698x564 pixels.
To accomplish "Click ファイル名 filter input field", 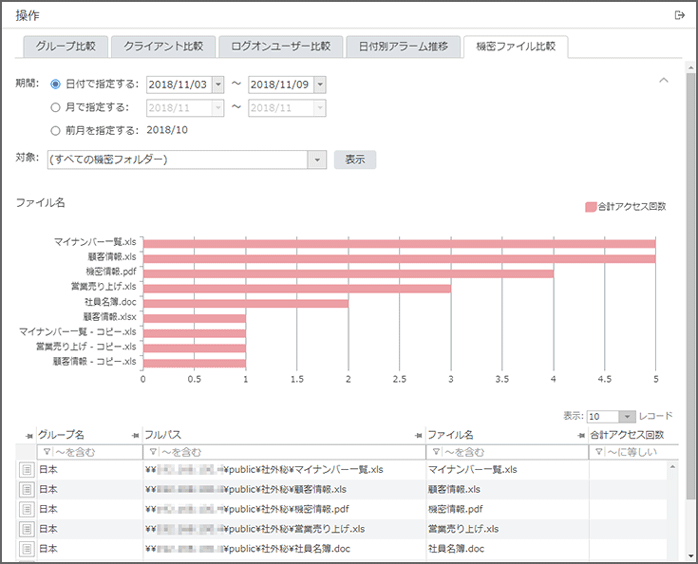I will [x=507, y=452].
